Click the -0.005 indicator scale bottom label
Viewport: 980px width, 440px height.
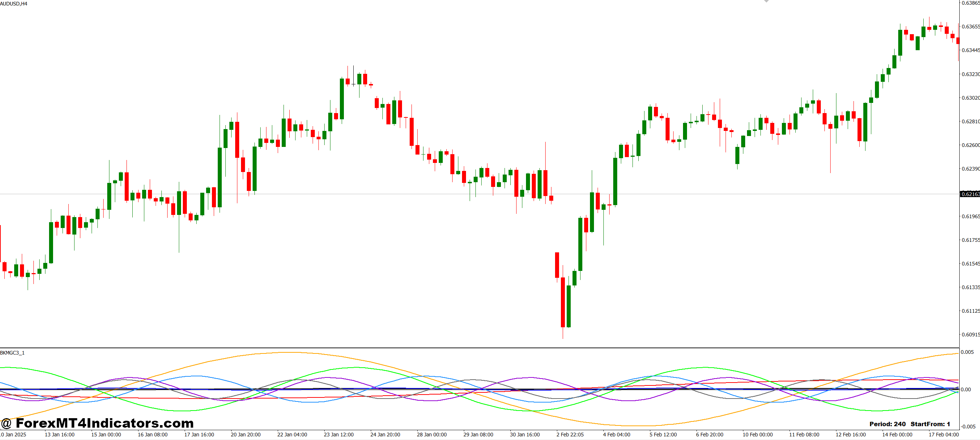coord(968,427)
